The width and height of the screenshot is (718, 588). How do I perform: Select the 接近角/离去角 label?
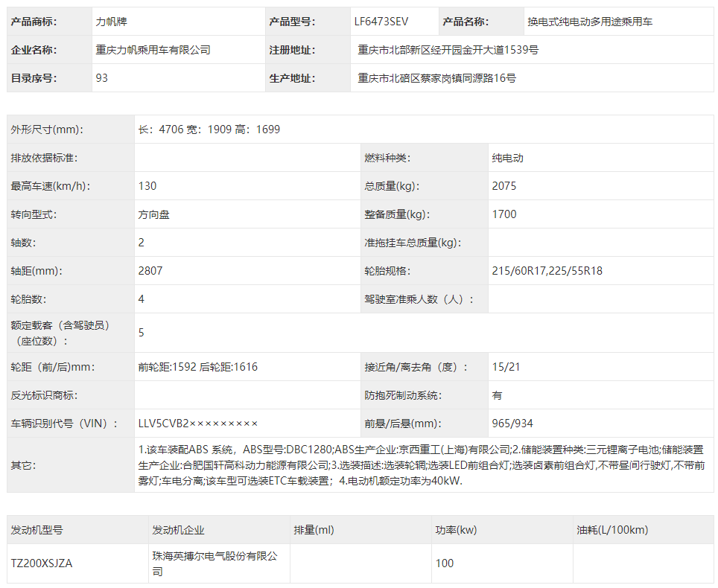click(x=416, y=367)
